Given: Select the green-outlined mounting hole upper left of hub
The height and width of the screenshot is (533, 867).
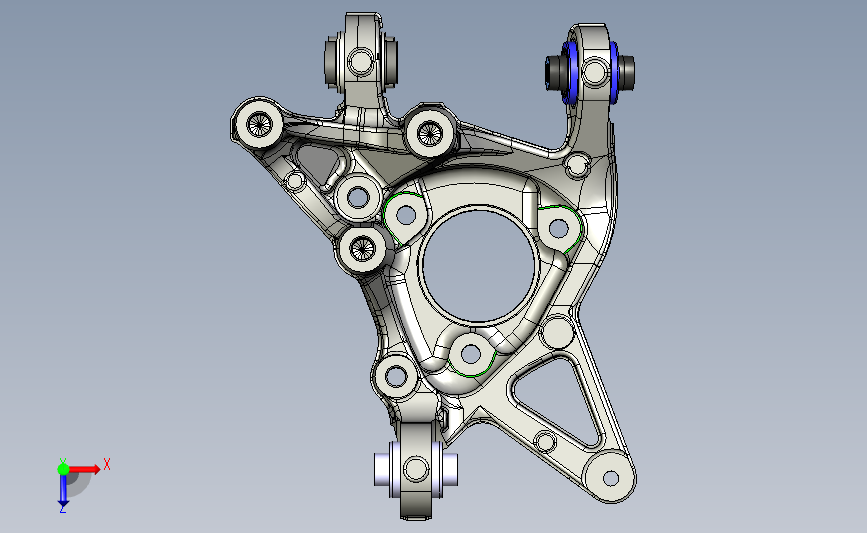Looking at the screenshot, I should [406, 215].
